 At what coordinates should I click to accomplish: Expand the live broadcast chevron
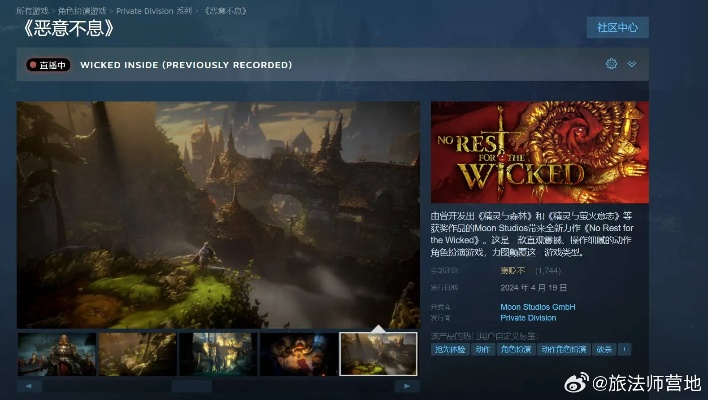coord(631,64)
